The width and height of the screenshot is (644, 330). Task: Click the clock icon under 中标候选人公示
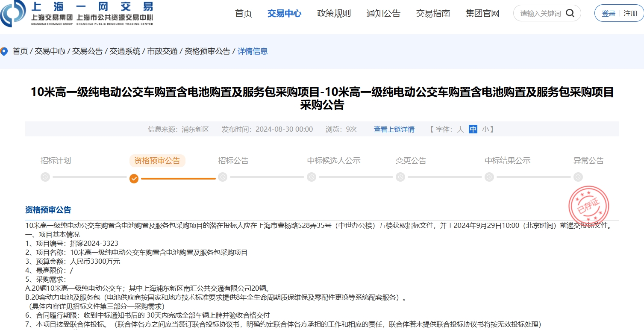pyautogui.click(x=312, y=177)
